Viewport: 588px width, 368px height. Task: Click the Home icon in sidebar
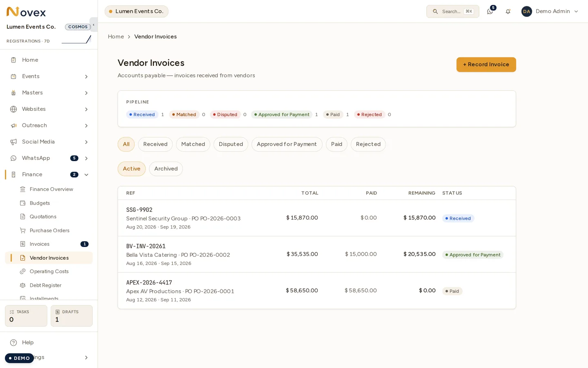(x=13, y=60)
